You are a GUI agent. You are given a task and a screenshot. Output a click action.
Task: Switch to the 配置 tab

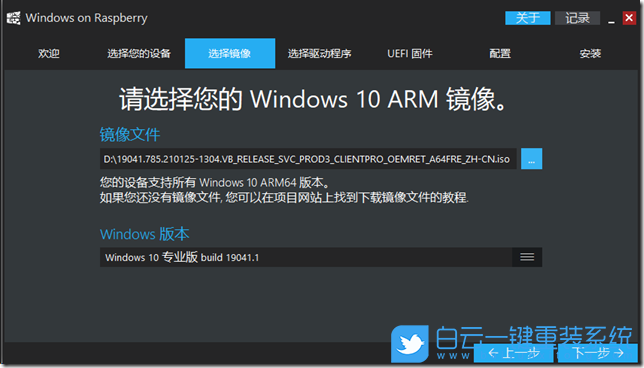[x=500, y=53]
